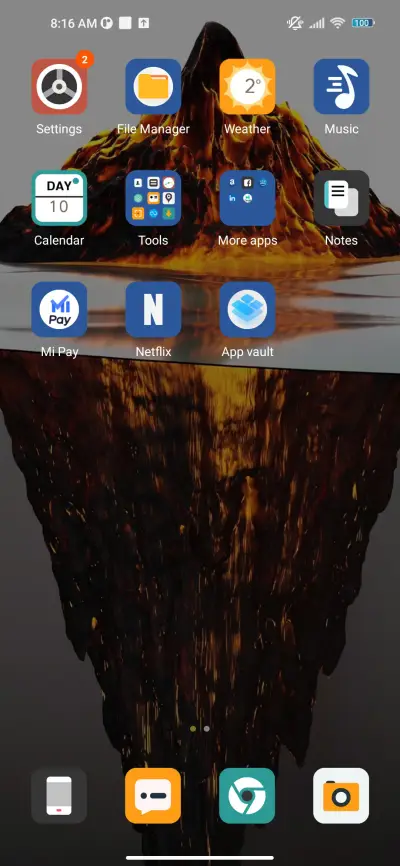
Task: Switch to the second home screen page dot
Action: 207,728
